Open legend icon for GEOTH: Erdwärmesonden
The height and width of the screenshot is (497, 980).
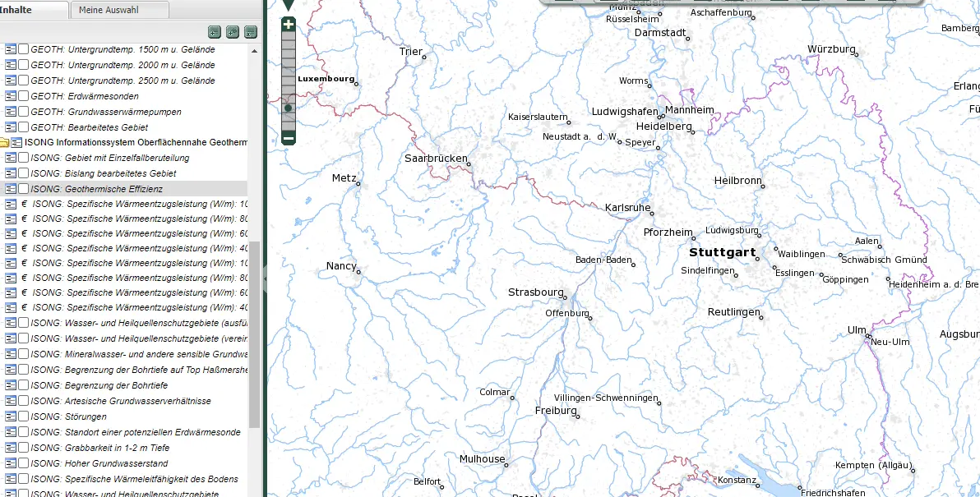[x=11, y=96]
